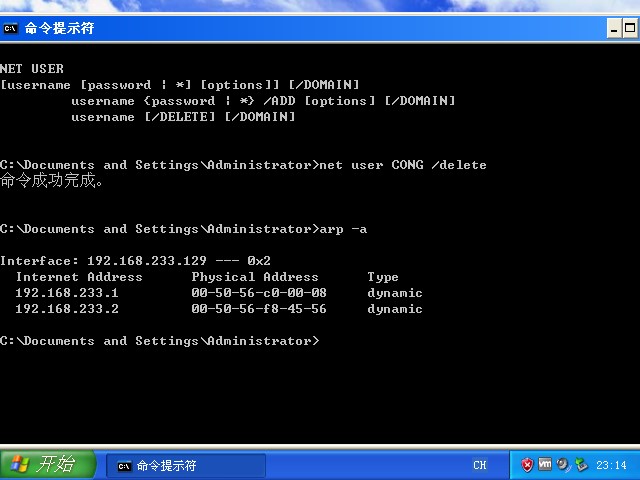Click the volume speaker tray icon
This screenshot has width=640, height=480.
563,464
